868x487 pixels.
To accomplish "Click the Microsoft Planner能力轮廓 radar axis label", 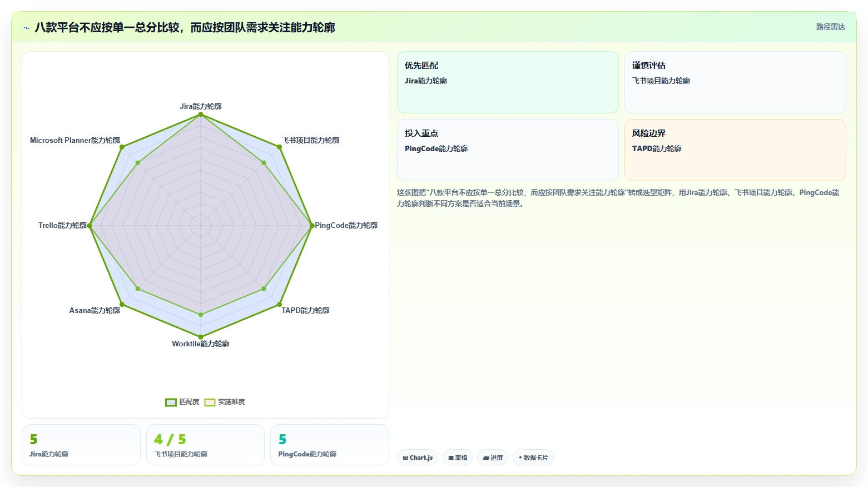I will 75,140.
